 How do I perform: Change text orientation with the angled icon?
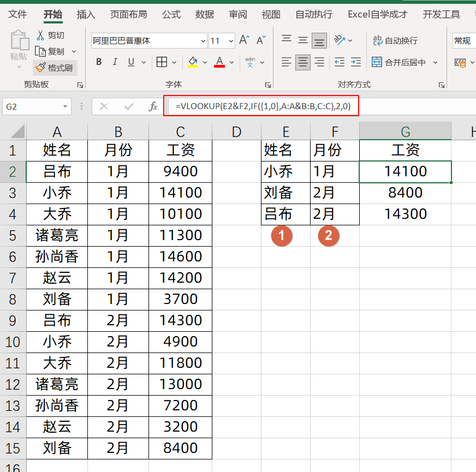coord(339,40)
